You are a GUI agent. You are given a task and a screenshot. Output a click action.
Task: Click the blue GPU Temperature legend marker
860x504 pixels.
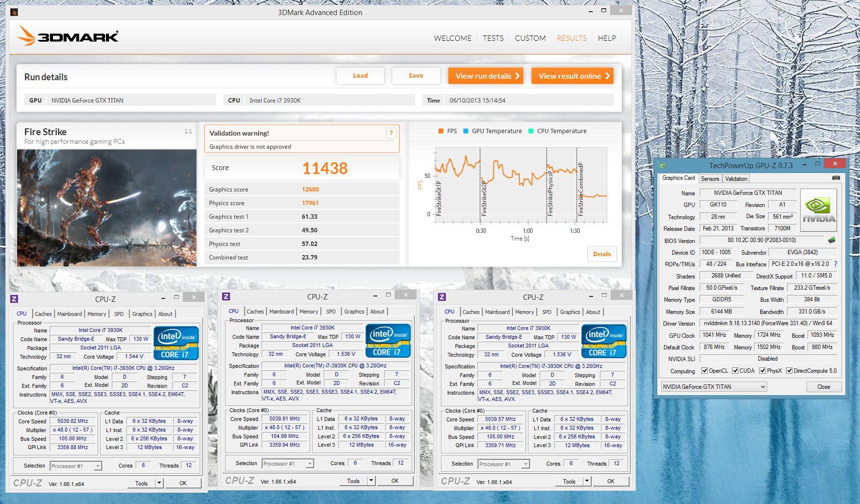[466, 131]
